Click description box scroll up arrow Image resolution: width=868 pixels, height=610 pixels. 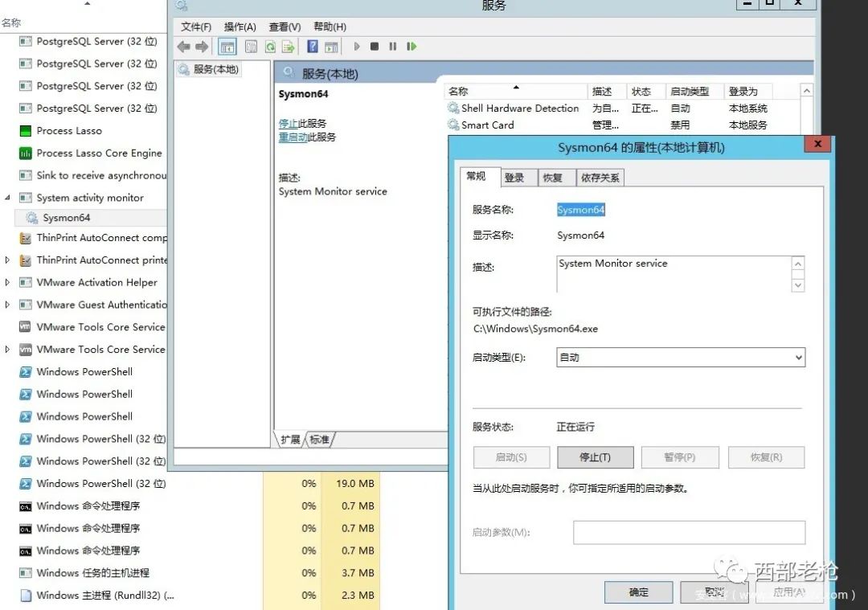click(798, 264)
